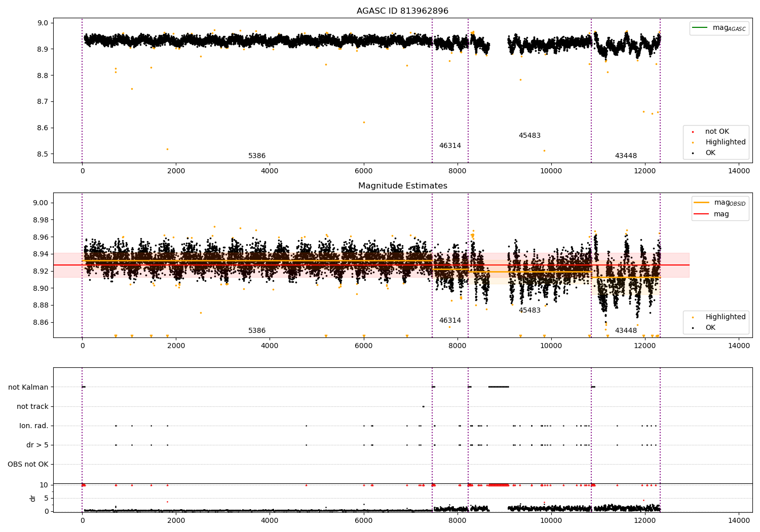Select the green line sample in top legend

coord(700,28)
